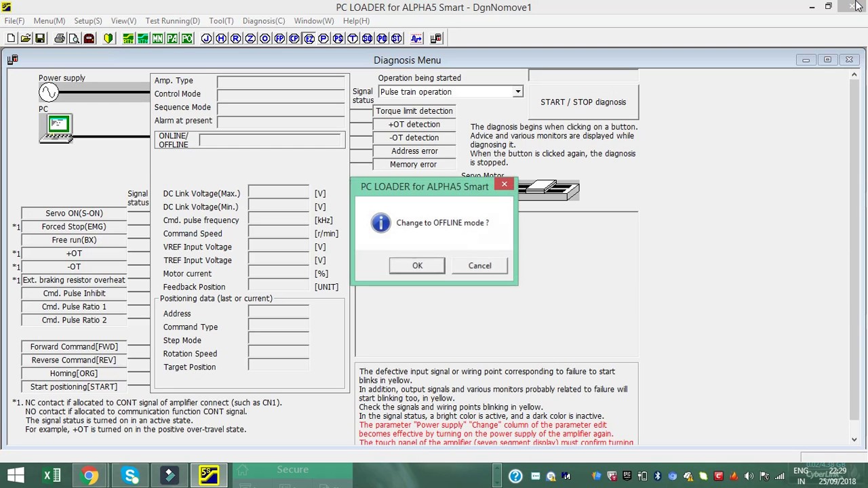
Task: Click the Print Preview toolbar icon
Action: click(74, 39)
